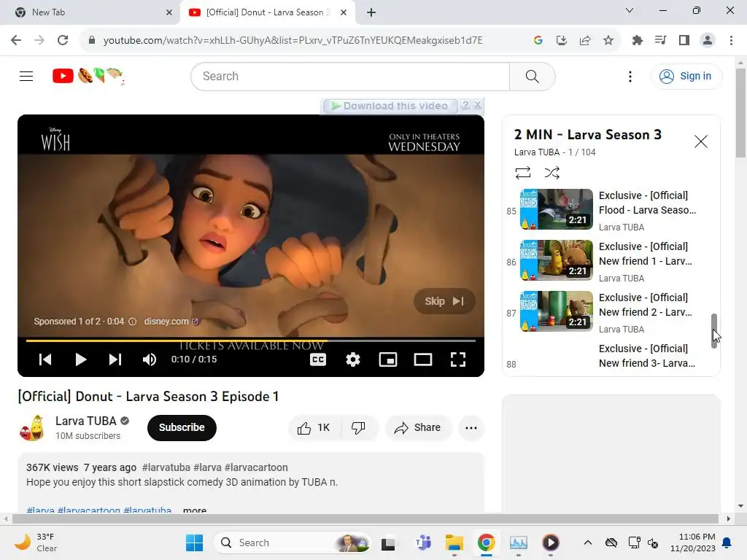Viewport: 747px width, 560px height.
Task: Close the YouTube Donut tab
Action: coord(344,12)
